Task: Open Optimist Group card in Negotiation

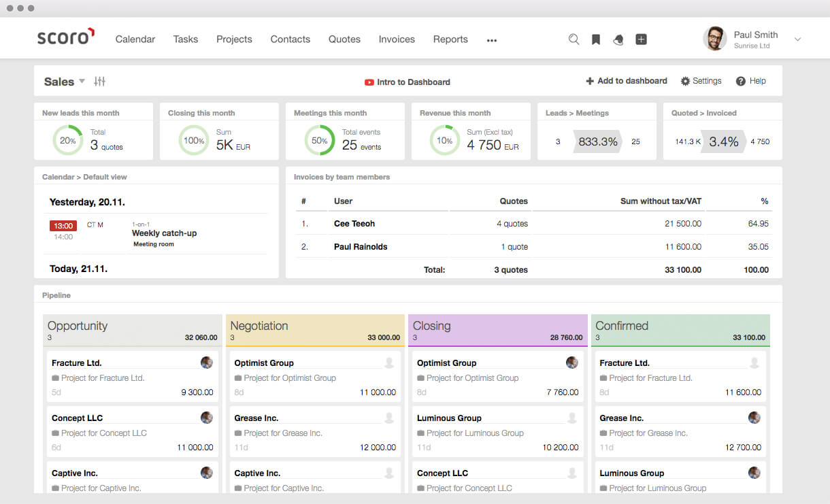Action: (x=315, y=376)
